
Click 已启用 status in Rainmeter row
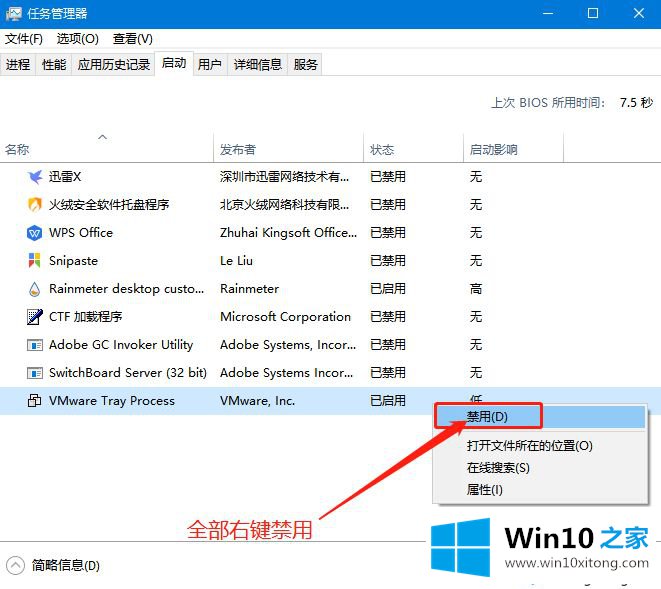[x=388, y=289]
